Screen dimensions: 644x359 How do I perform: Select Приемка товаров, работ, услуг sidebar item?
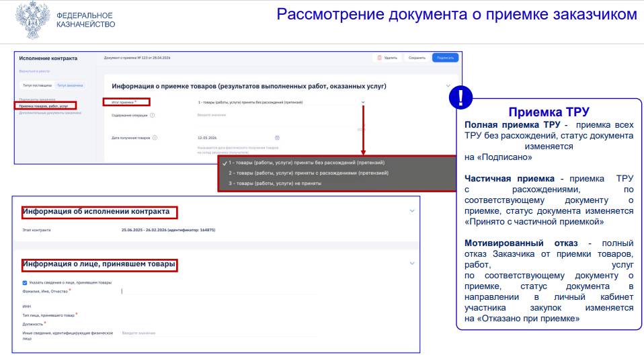44,106
